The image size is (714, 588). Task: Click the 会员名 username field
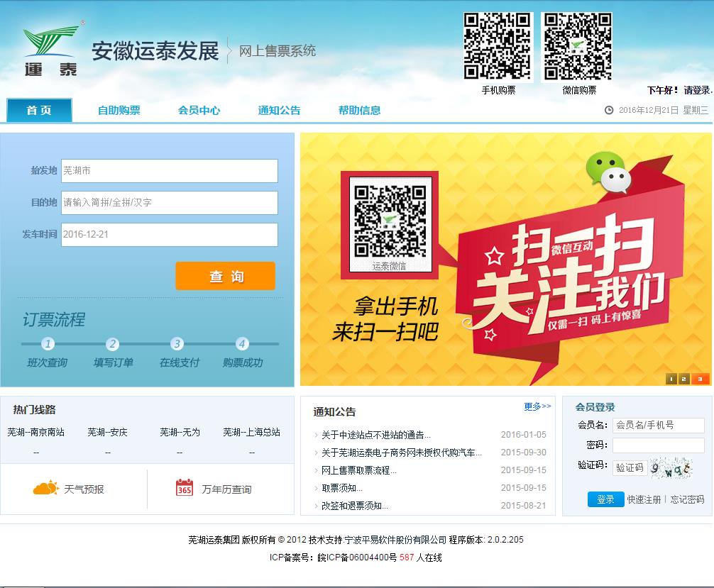(x=659, y=425)
